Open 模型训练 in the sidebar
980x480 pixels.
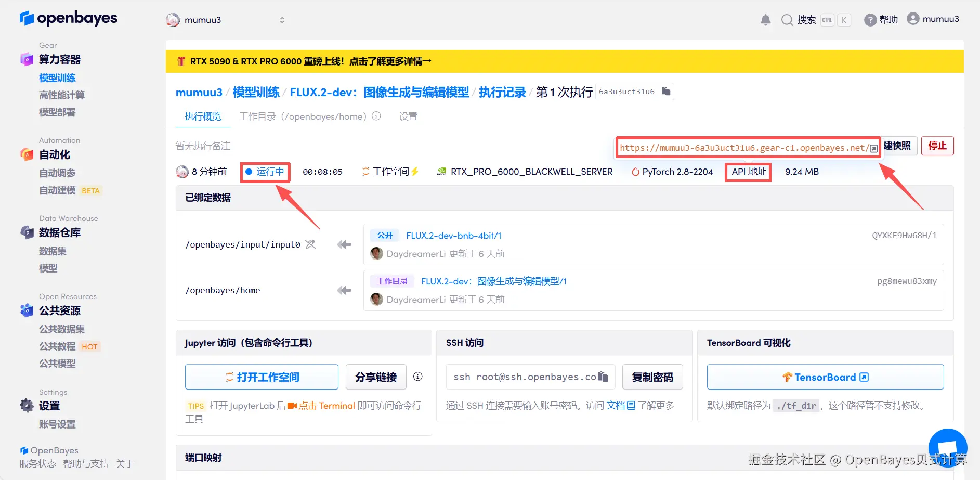point(57,77)
